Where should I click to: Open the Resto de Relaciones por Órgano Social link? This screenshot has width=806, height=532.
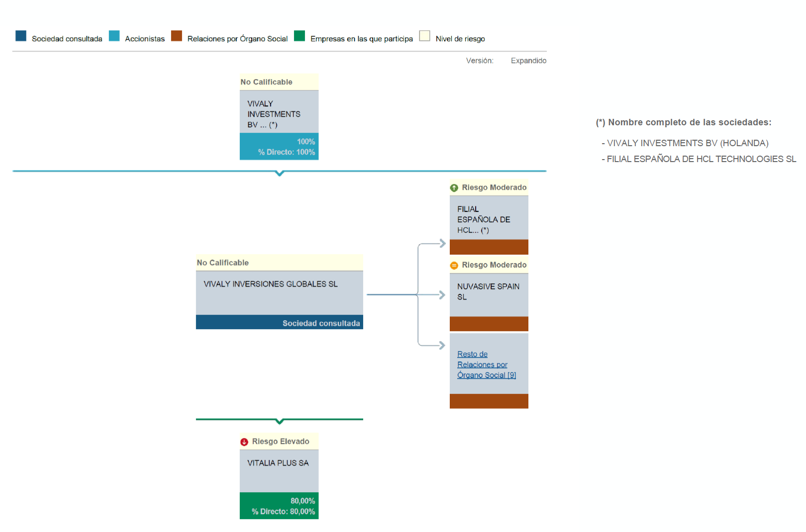[x=486, y=364]
